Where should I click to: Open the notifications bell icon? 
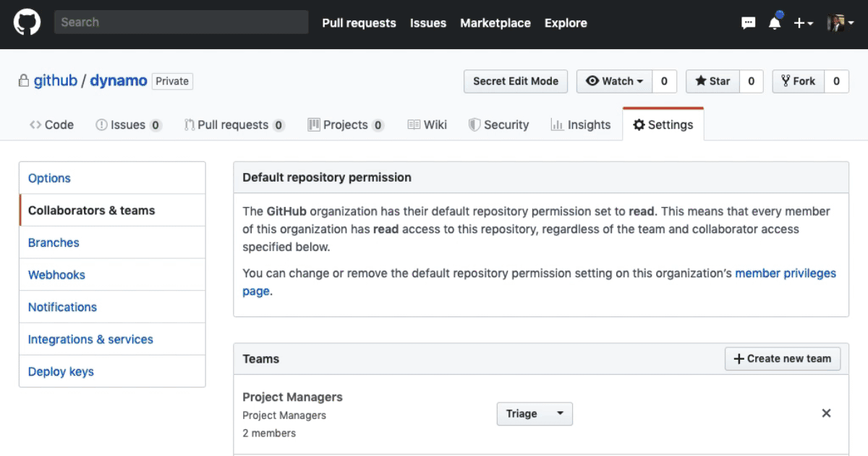click(x=775, y=22)
